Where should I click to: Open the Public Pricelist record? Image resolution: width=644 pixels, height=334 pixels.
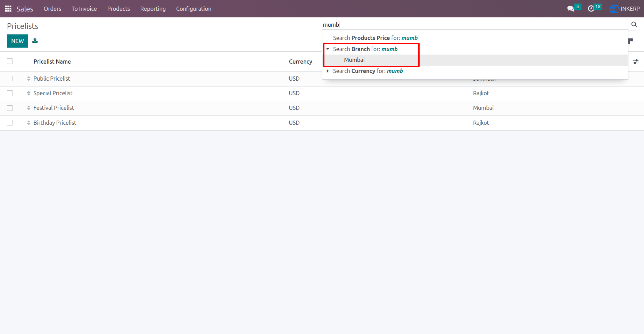(x=52, y=79)
